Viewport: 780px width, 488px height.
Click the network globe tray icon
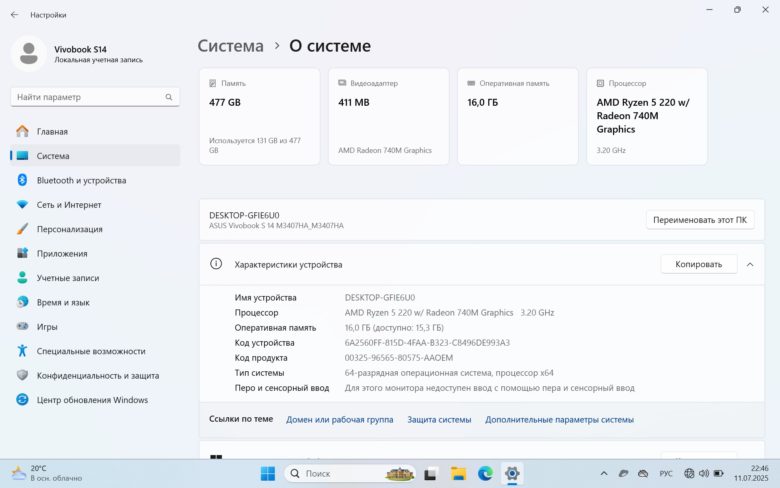point(689,474)
